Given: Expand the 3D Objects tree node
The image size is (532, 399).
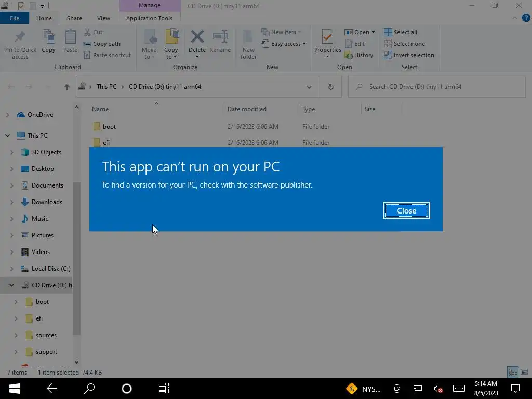Looking at the screenshot, I should coord(12,152).
